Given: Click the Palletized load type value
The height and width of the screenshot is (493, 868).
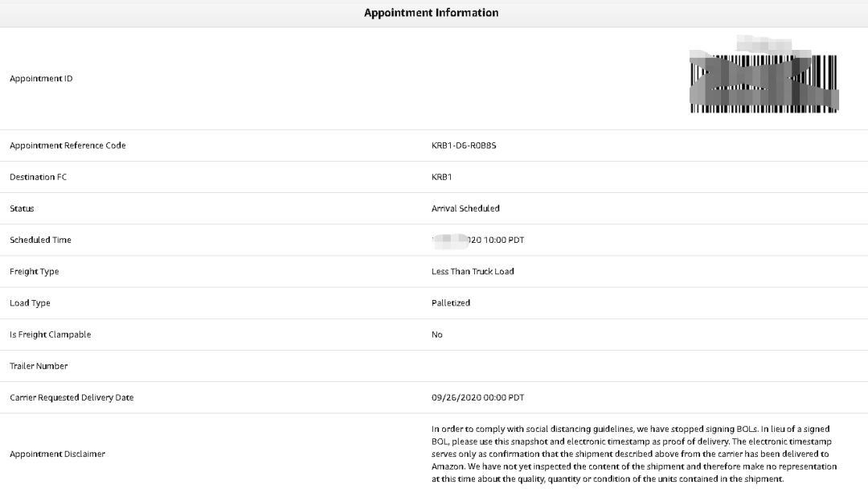Looking at the screenshot, I should pyautogui.click(x=451, y=303).
